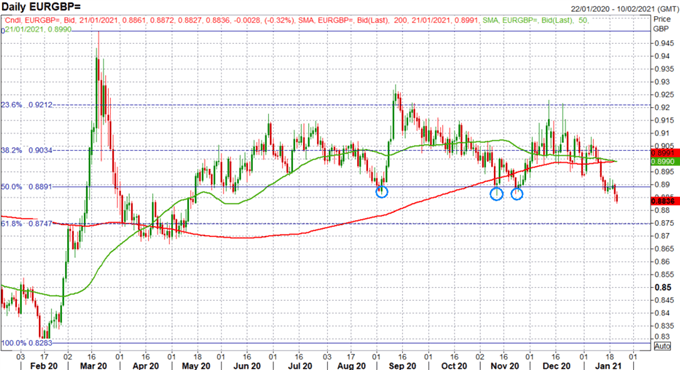Select the first blue circle in November
This screenshot has width=680, height=370.
(x=497, y=194)
